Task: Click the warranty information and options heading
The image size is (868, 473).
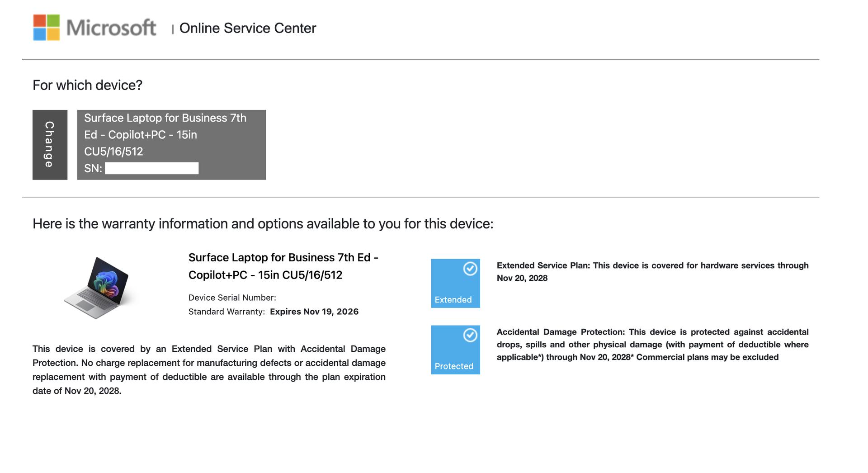Action: coord(263,224)
